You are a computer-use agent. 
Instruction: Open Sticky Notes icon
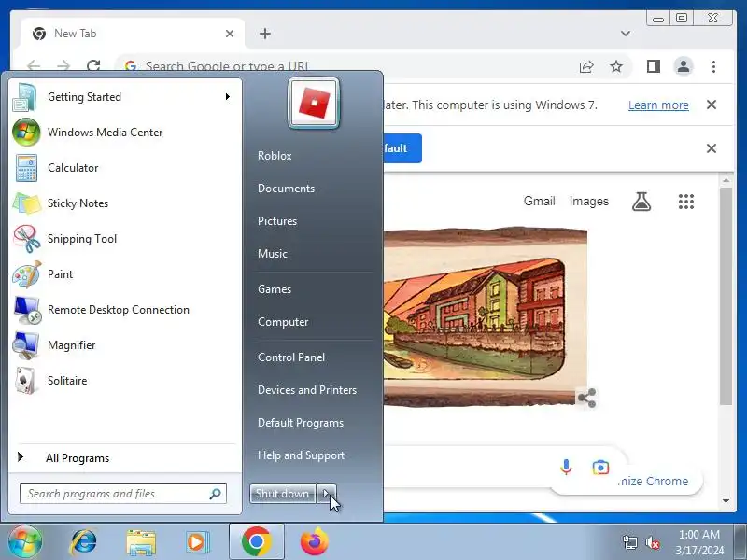point(26,203)
